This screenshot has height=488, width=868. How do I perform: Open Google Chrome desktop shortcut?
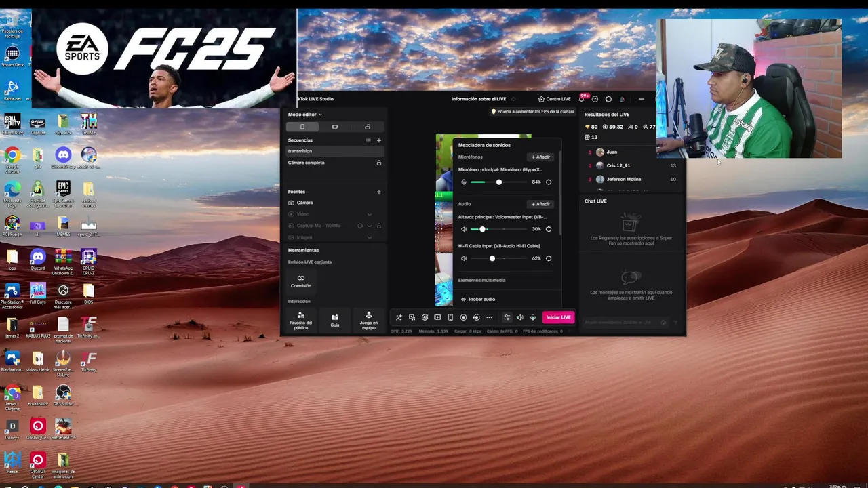click(12, 159)
